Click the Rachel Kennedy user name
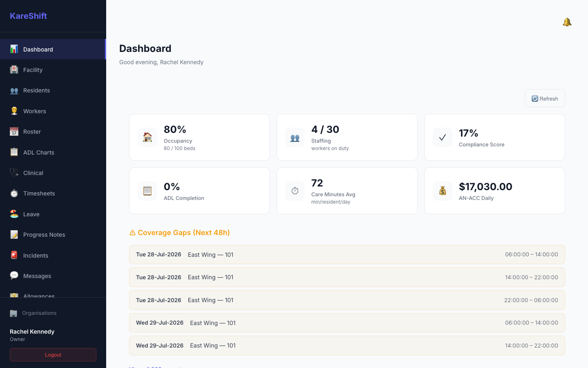 (32, 332)
